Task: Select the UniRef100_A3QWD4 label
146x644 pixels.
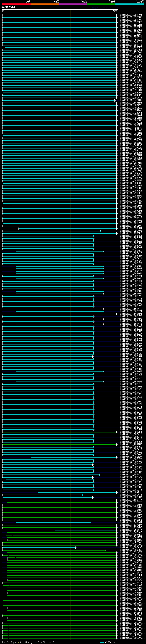Action: 131,505
